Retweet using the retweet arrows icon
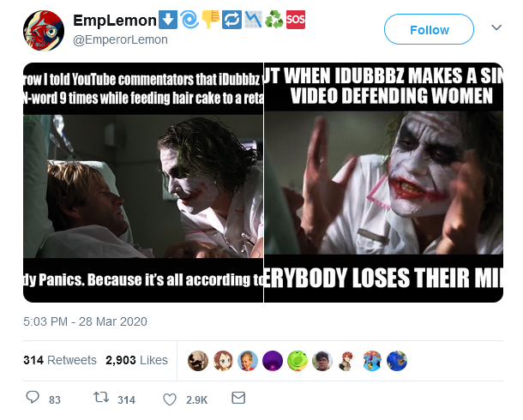 [x=101, y=398]
